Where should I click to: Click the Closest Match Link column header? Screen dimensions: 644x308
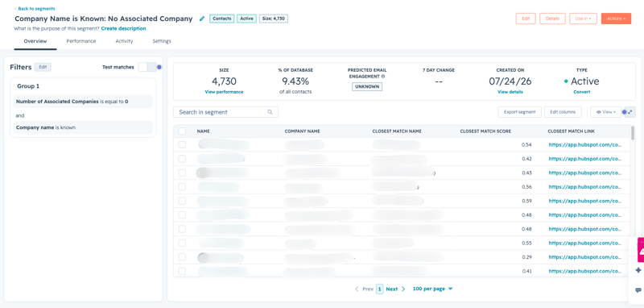pyautogui.click(x=572, y=131)
